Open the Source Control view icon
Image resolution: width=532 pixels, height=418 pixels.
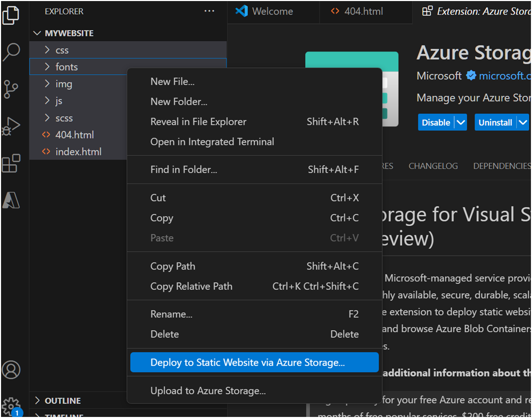11,89
